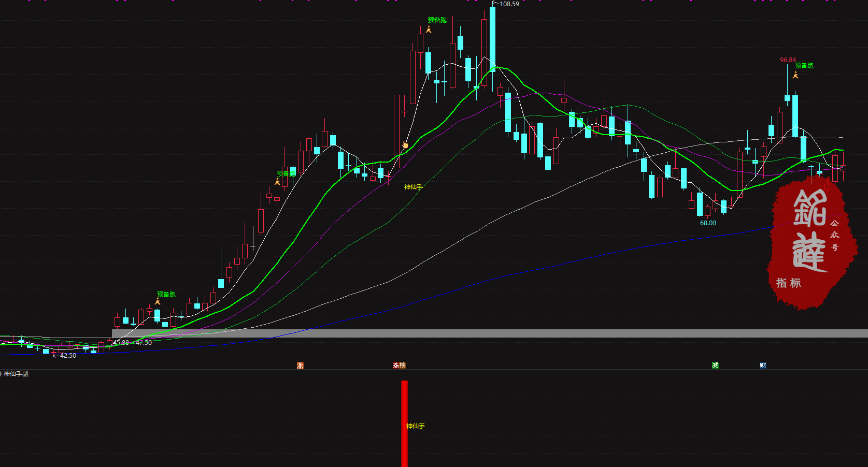This screenshot has height=467, width=868.
Task: Select the red 神仙手 signal bar
Action: pos(404,424)
